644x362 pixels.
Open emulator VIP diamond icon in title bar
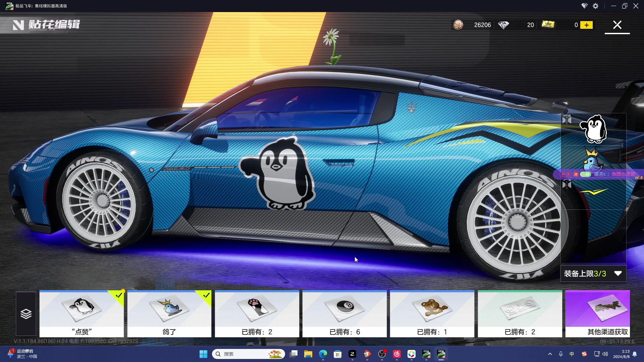point(584,6)
